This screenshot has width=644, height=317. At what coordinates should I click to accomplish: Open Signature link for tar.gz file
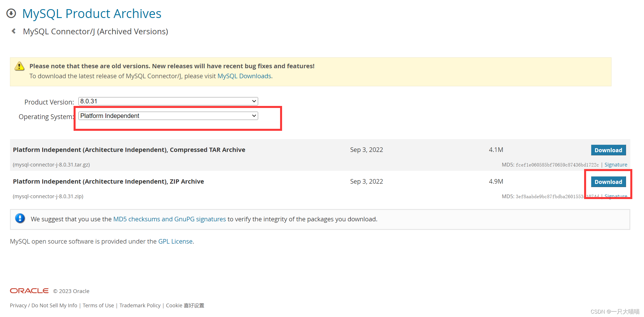pos(615,165)
